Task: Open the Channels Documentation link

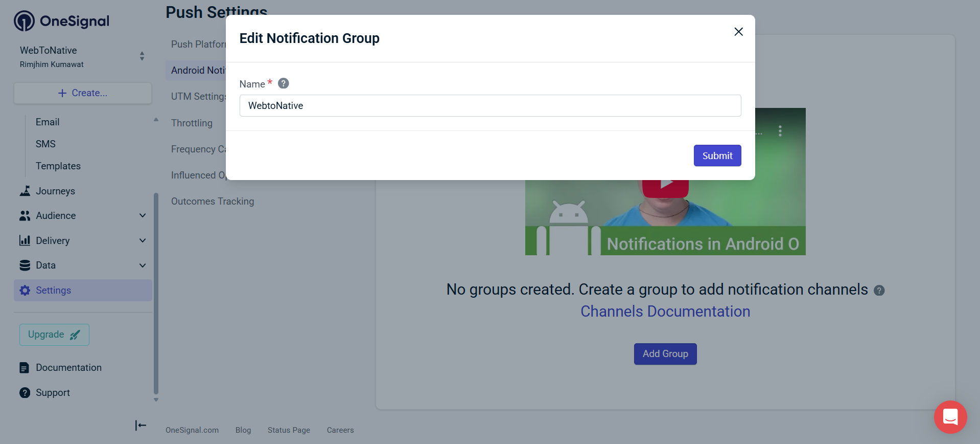Action: pyautogui.click(x=665, y=311)
